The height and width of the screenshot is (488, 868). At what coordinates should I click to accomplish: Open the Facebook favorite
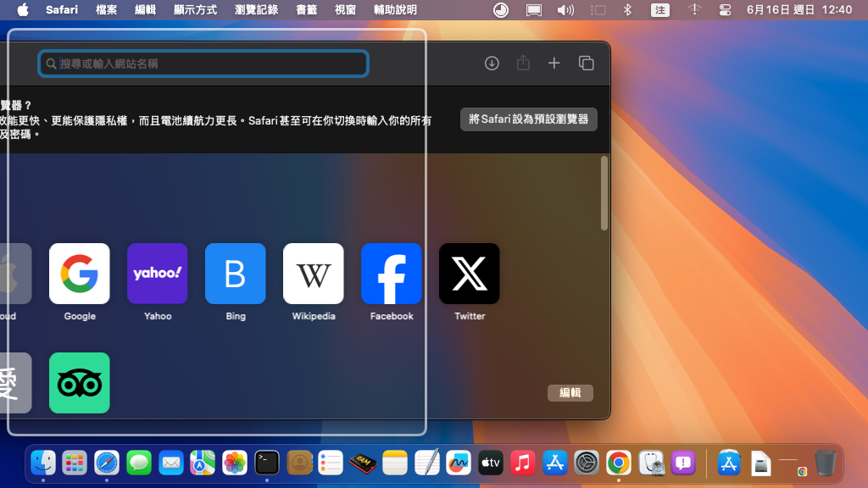pos(392,274)
